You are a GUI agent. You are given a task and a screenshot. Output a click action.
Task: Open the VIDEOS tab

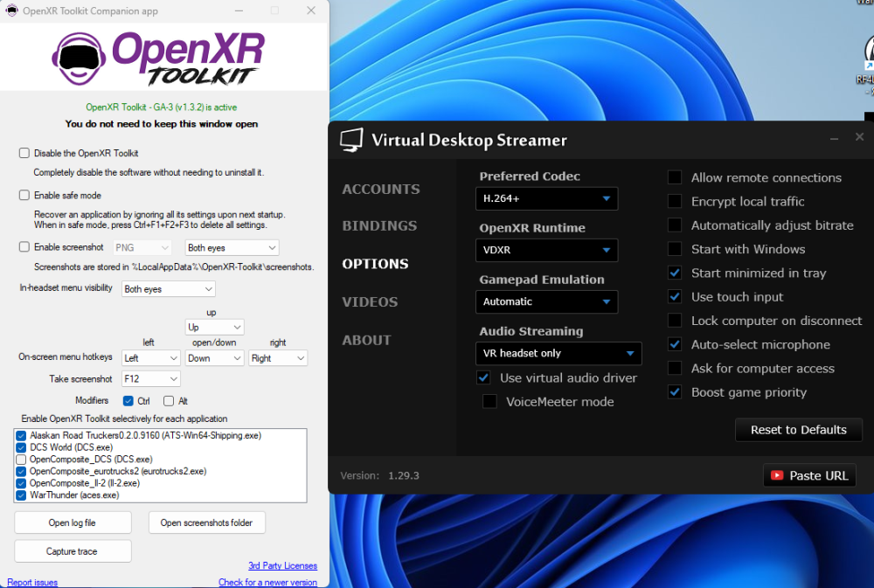pos(370,301)
